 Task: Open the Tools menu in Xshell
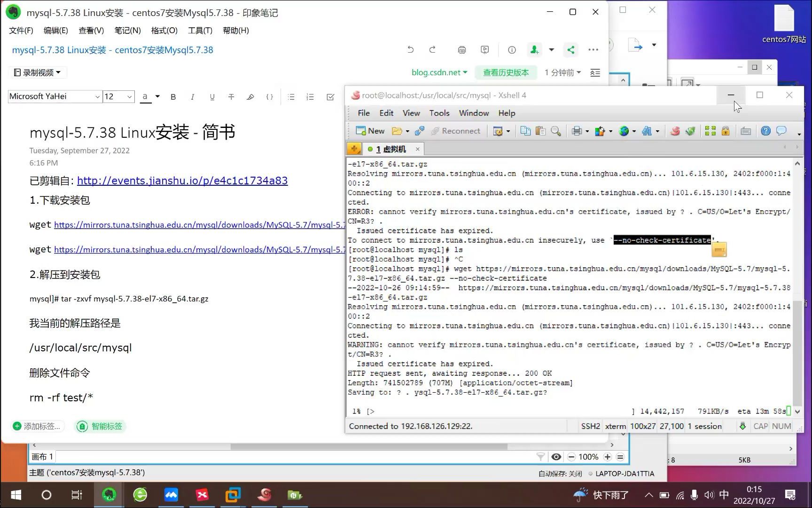pos(439,113)
